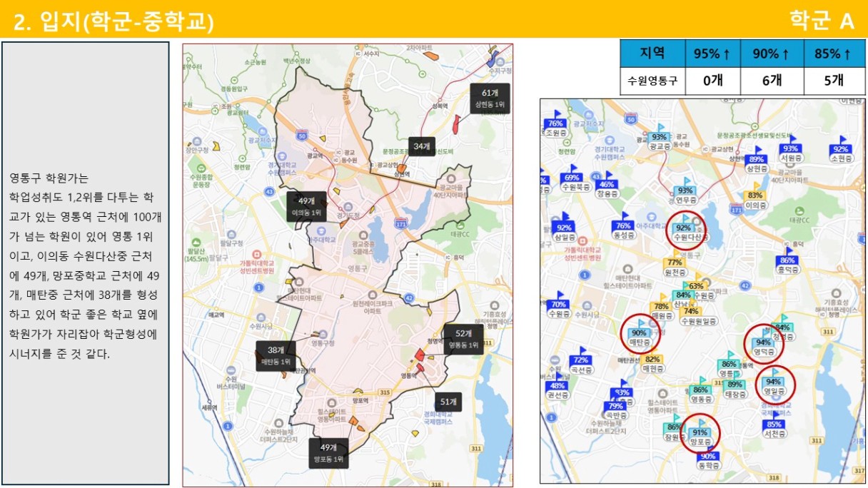Image resolution: width=868 pixels, height=488 pixels.
Task: Click the 곡선중 72% school flag
Action: click(582, 360)
